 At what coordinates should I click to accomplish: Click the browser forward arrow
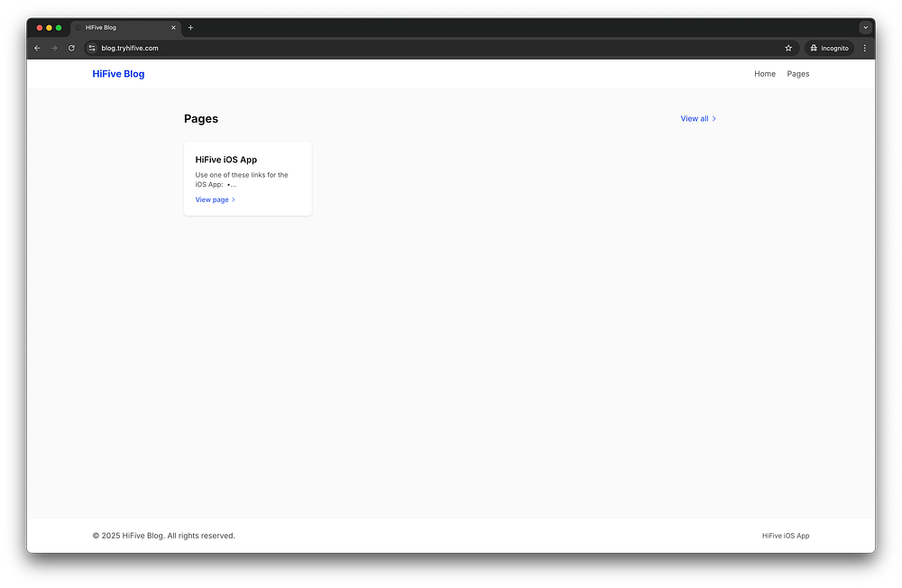tap(54, 49)
